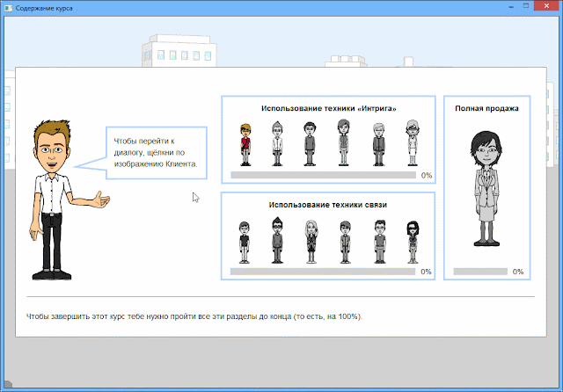Click the app icon in the title bar
563x392 pixels.
click(8, 8)
